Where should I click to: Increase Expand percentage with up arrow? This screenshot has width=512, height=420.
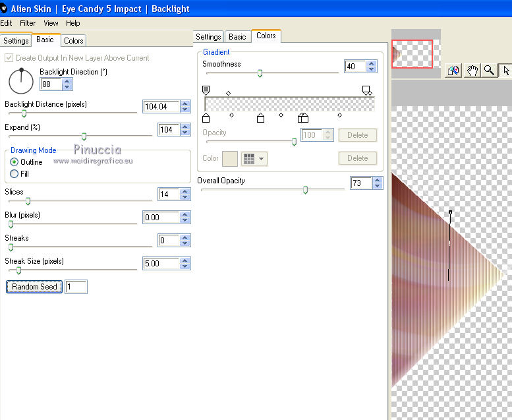185,127
